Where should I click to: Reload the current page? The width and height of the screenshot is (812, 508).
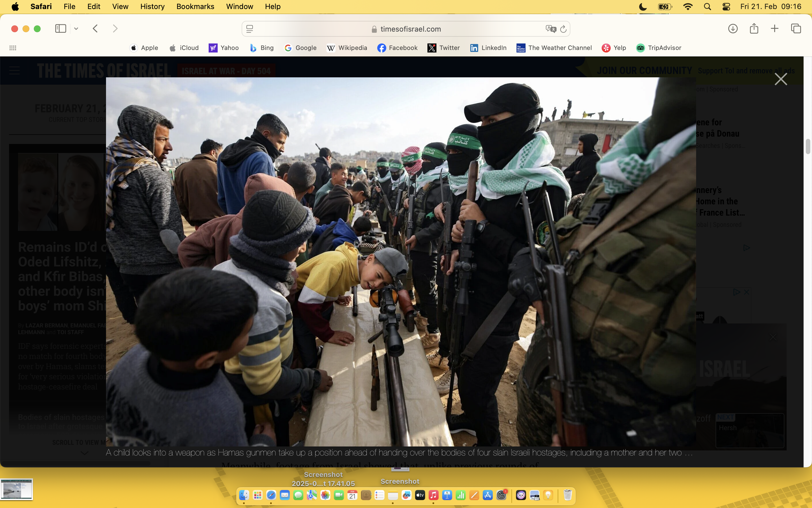click(x=563, y=29)
